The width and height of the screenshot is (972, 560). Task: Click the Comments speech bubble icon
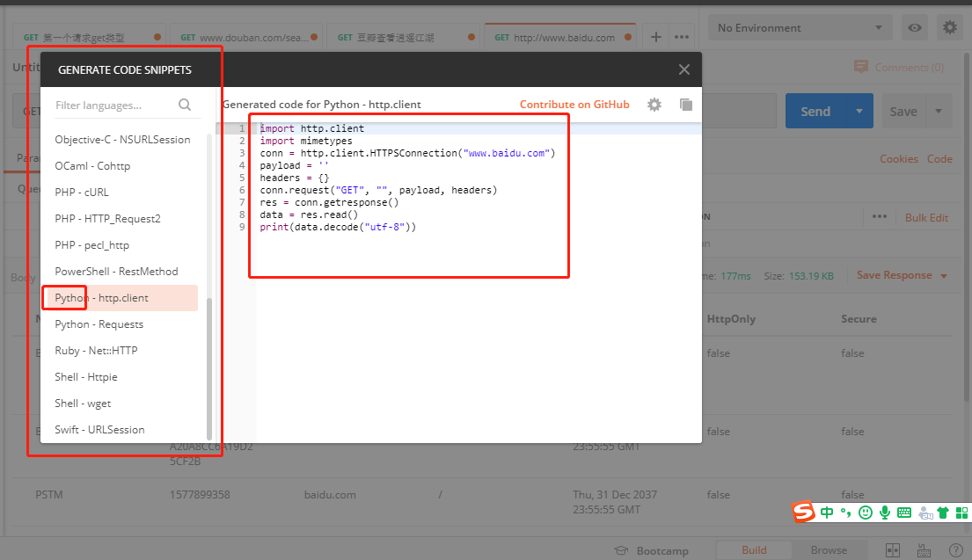point(860,67)
